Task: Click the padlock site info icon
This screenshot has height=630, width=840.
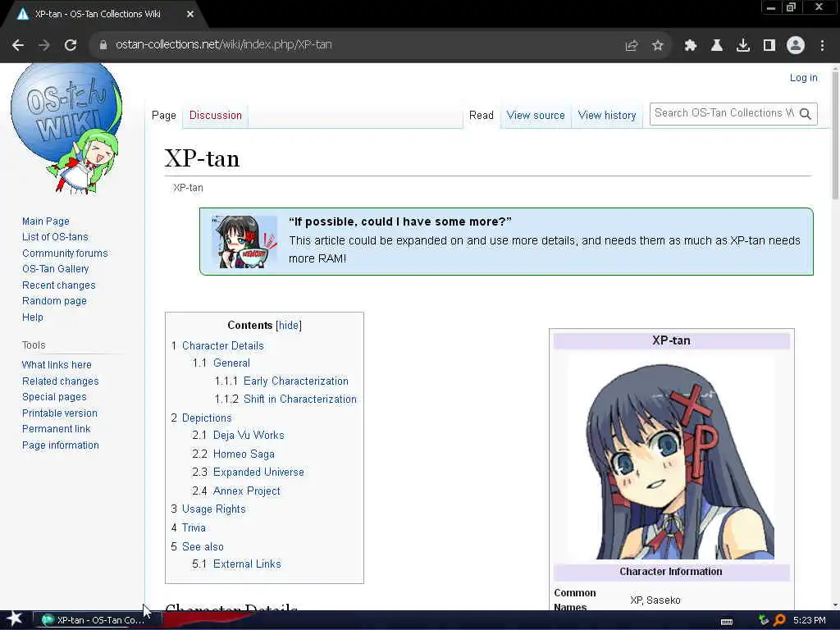Action: coord(103,45)
